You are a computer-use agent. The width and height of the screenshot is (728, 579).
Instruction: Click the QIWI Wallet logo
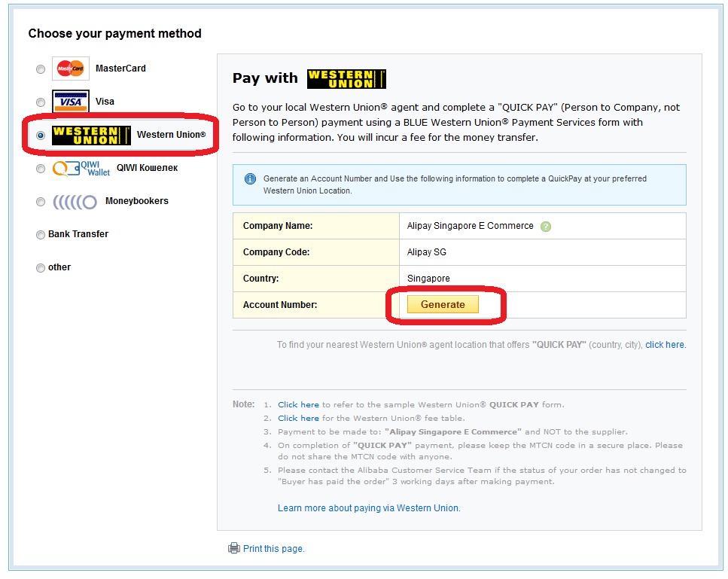coord(81,169)
